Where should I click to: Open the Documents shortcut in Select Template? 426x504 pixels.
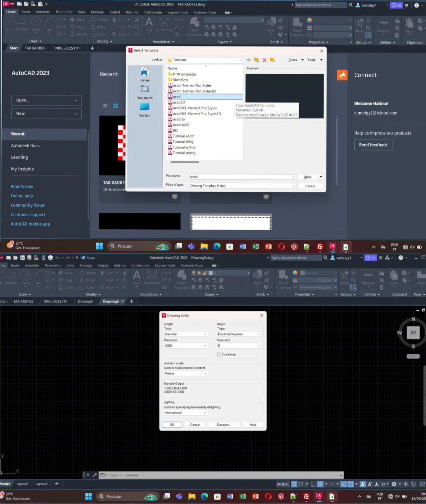click(x=145, y=92)
